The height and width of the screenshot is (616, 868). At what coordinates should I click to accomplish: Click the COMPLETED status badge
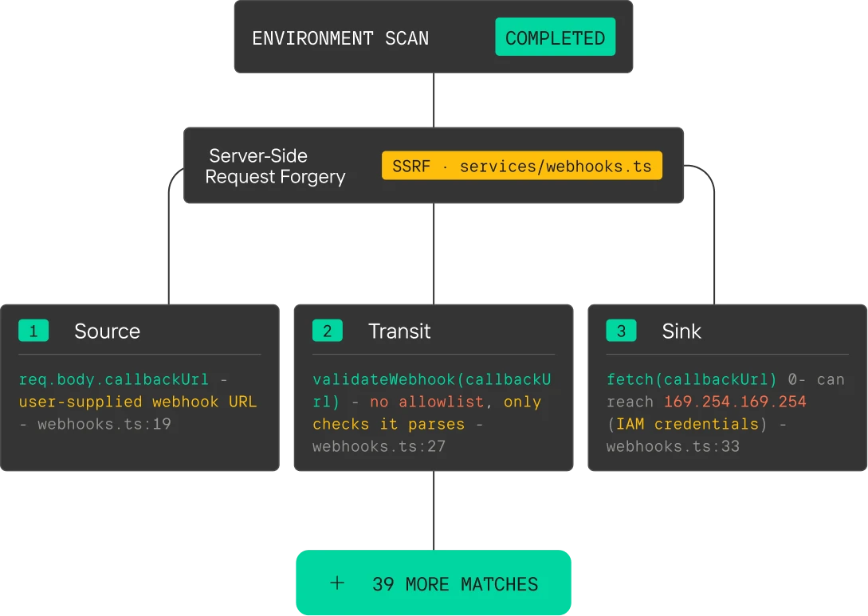point(556,37)
